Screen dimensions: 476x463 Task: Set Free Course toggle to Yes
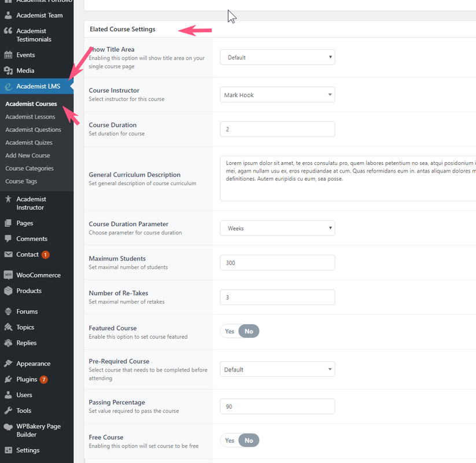(230, 440)
